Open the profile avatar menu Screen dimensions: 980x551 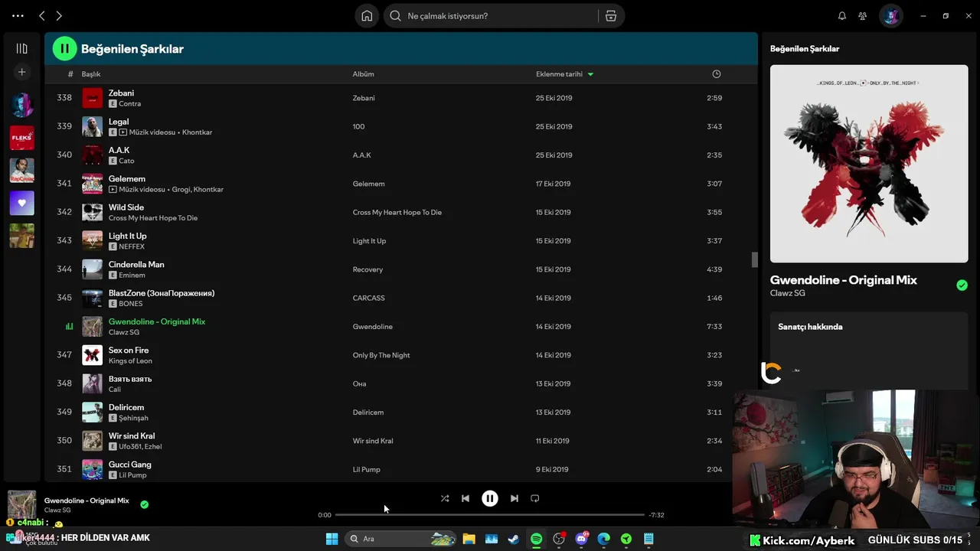[x=890, y=15]
